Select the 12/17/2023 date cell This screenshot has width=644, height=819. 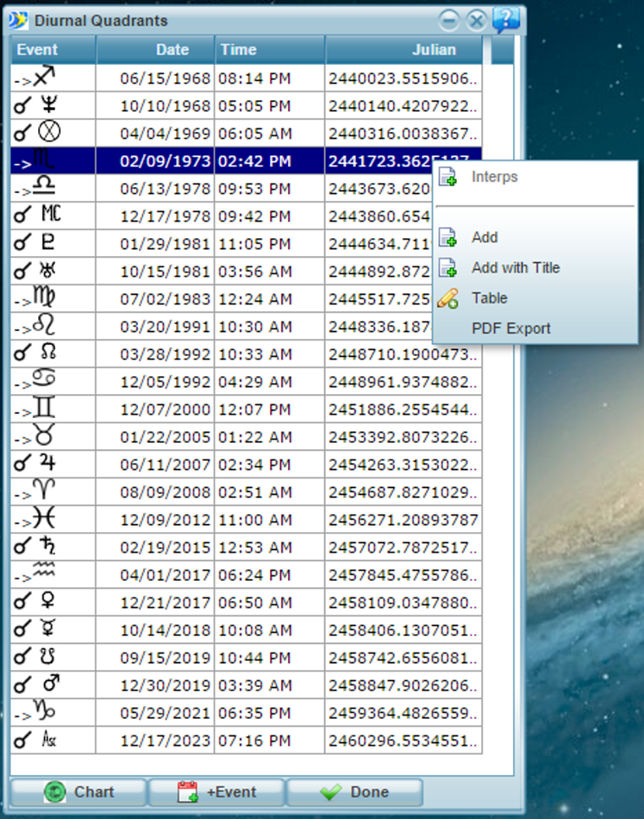(x=165, y=740)
